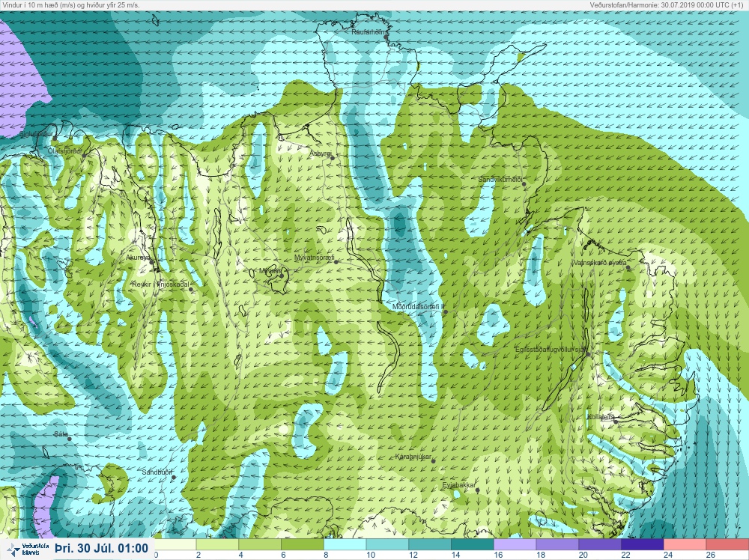Pick the 14–16 m/s dark teal swatch
Screen dimensions: 749x560
(x=473, y=544)
